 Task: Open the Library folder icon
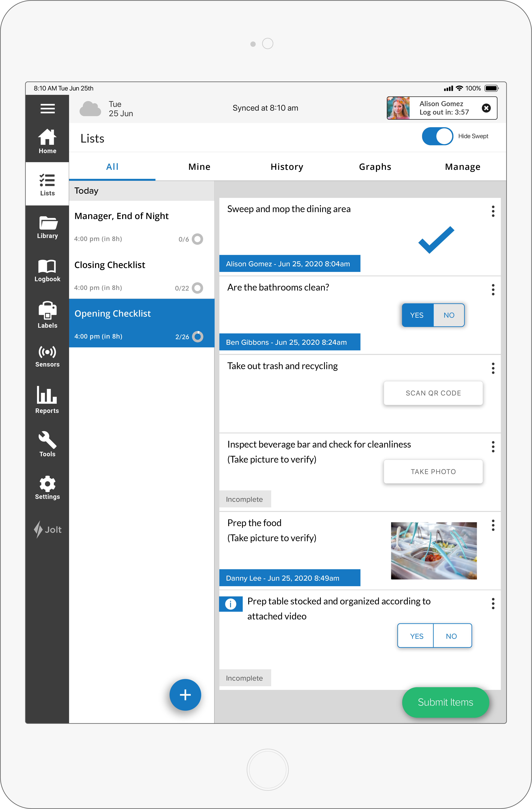47,227
